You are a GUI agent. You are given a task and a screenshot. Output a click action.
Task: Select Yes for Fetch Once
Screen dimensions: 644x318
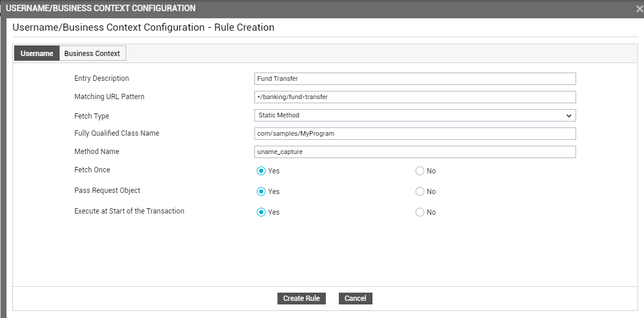pyautogui.click(x=261, y=171)
